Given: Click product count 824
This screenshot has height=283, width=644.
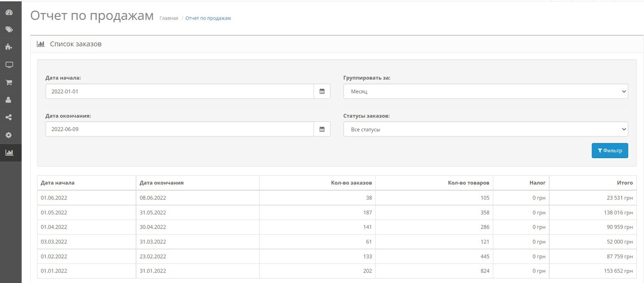Looking at the screenshot, I should coord(485,271).
